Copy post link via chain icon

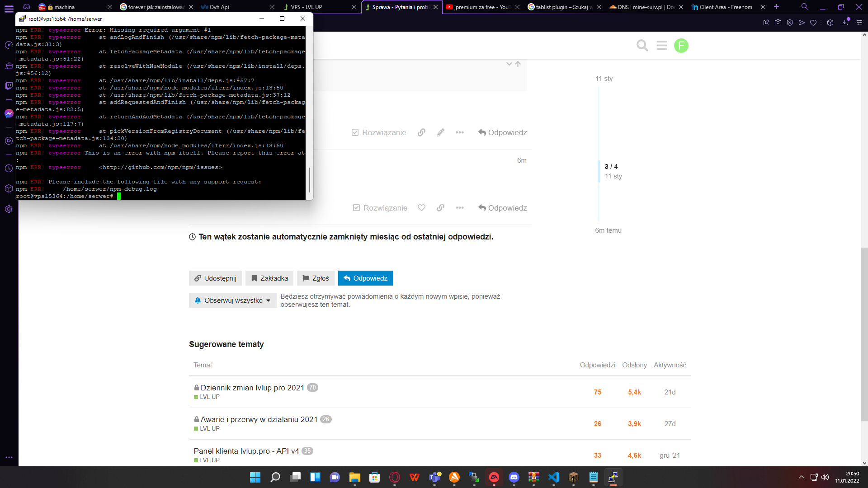pos(421,132)
